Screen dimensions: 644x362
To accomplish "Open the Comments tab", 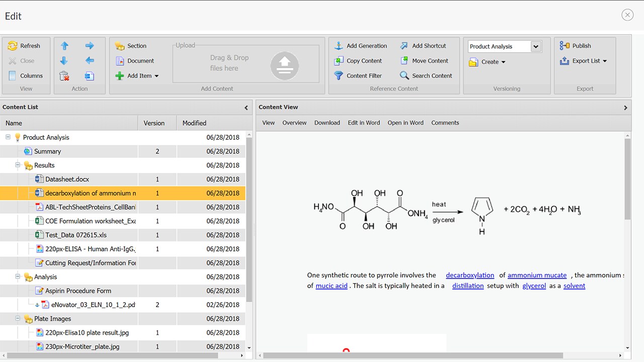I will 445,123.
